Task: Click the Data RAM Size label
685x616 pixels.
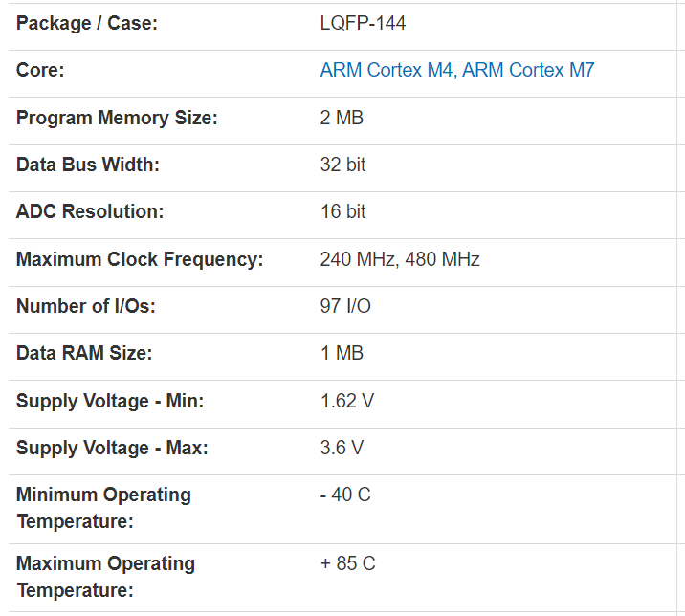Action: pos(84,353)
